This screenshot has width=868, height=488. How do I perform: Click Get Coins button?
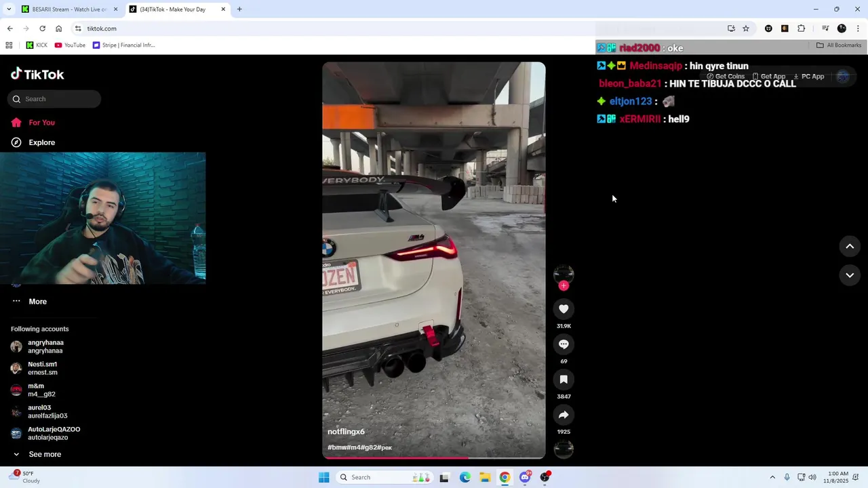(726, 77)
